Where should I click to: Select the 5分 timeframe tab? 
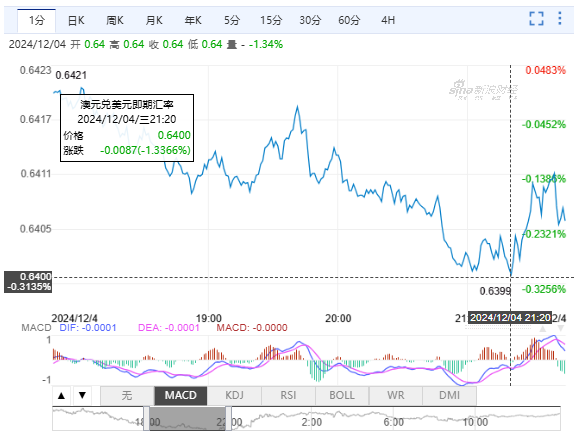click(232, 21)
